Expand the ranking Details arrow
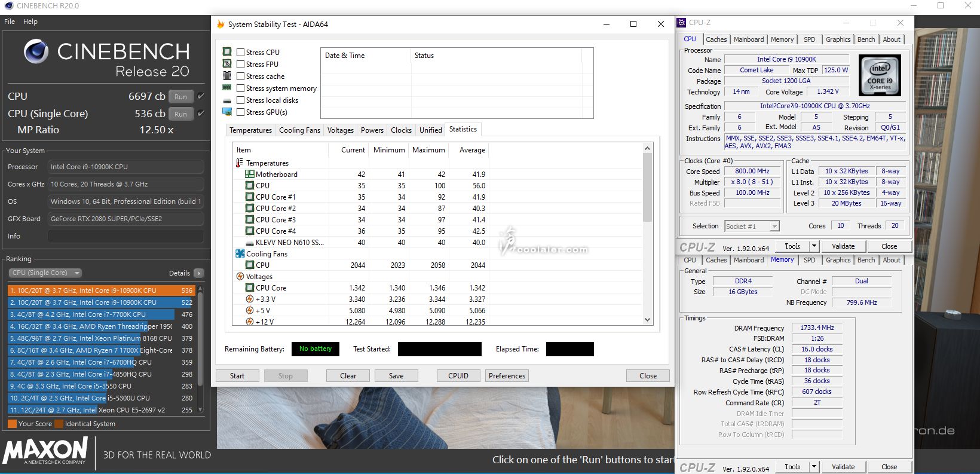Screen dimensions: 980x474 point(199,273)
